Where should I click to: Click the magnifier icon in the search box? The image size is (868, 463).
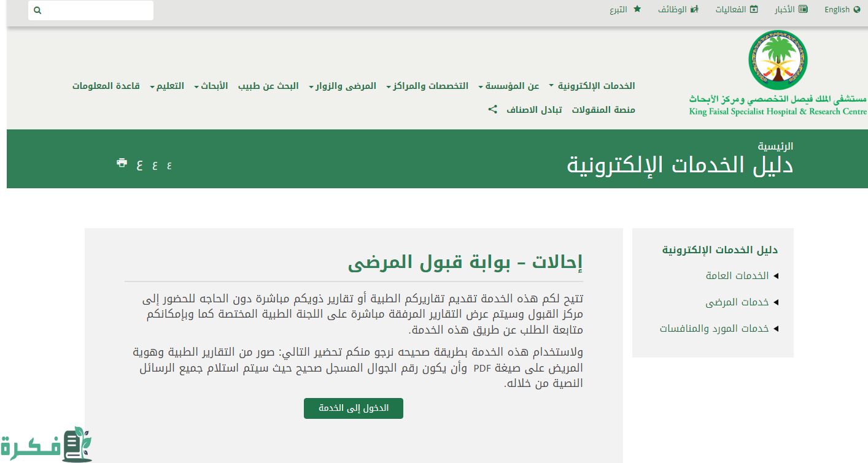37,10
